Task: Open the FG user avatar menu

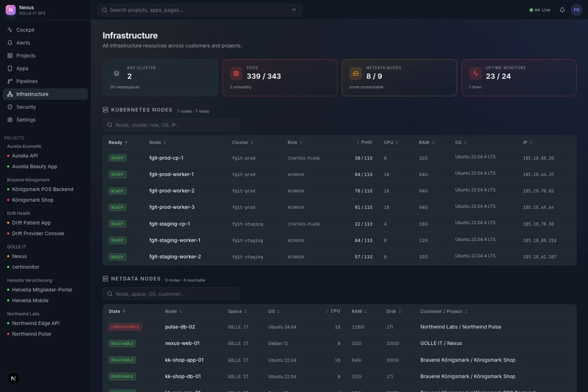Action: (576, 10)
